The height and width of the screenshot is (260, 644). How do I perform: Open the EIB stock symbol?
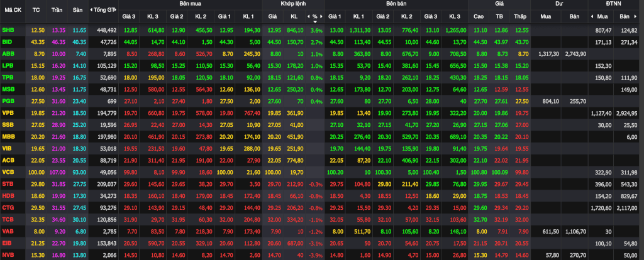(7, 243)
